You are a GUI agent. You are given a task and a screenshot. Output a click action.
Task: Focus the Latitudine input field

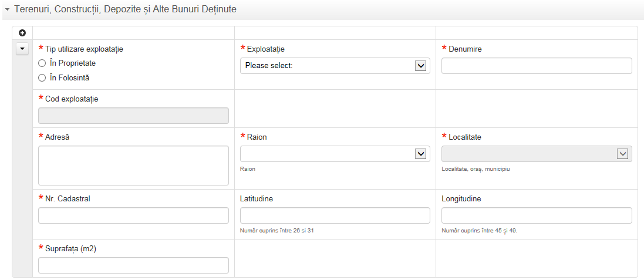tap(335, 215)
